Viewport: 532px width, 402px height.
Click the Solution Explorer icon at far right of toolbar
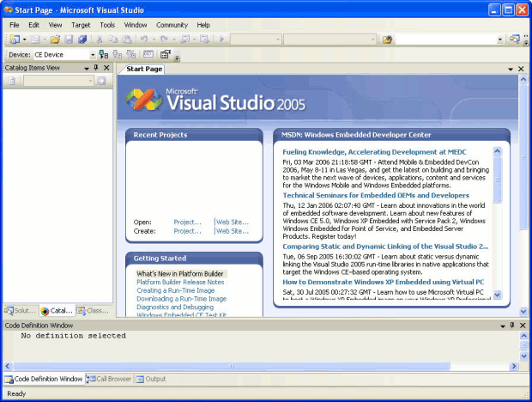click(x=514, y=40)
